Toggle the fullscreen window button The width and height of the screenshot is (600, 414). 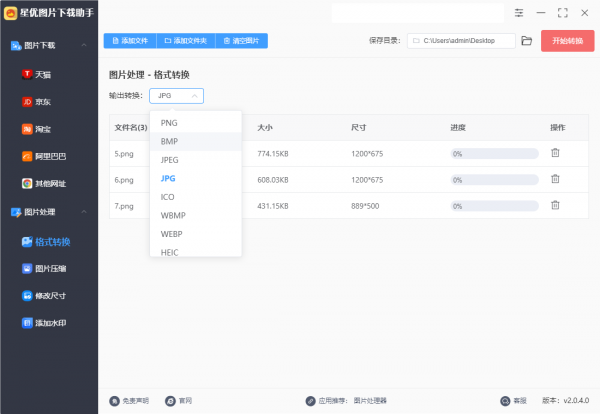click(x=562, y=13)
